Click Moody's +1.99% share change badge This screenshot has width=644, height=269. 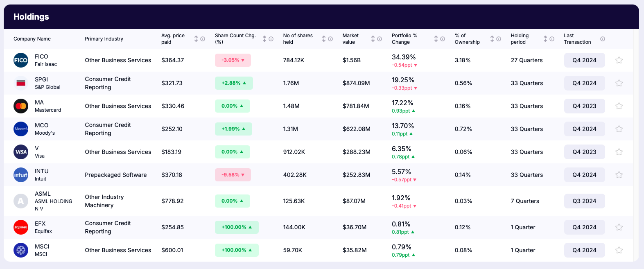coord(233,129)
